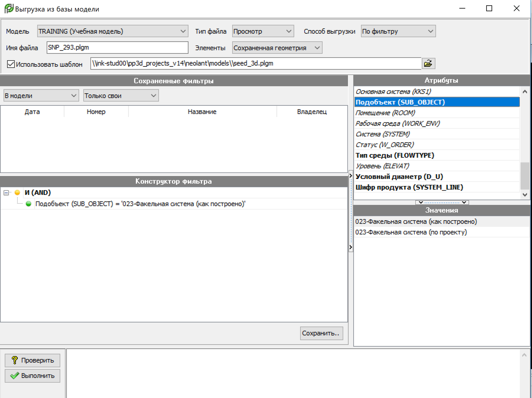The image size is (532, 398).
Task: Sort by the Название column header
Action: 202,112
